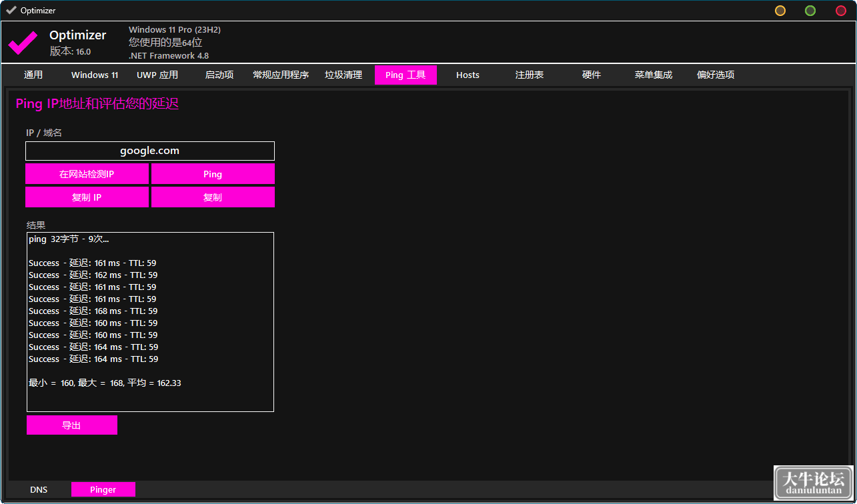Image resolution: width=857 pixels, height=504 pixels.
Task: Click the '版本: 16.0' version text
Action: tap(70, 51)
